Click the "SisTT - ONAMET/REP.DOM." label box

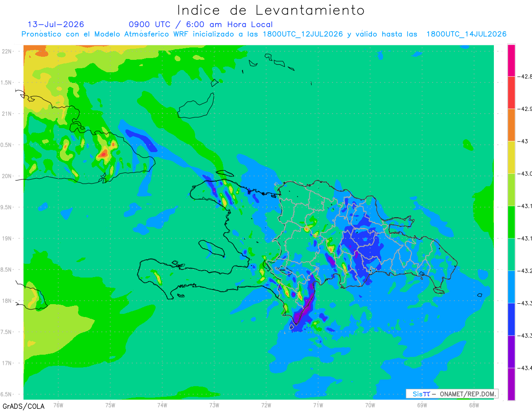(452, 394)
